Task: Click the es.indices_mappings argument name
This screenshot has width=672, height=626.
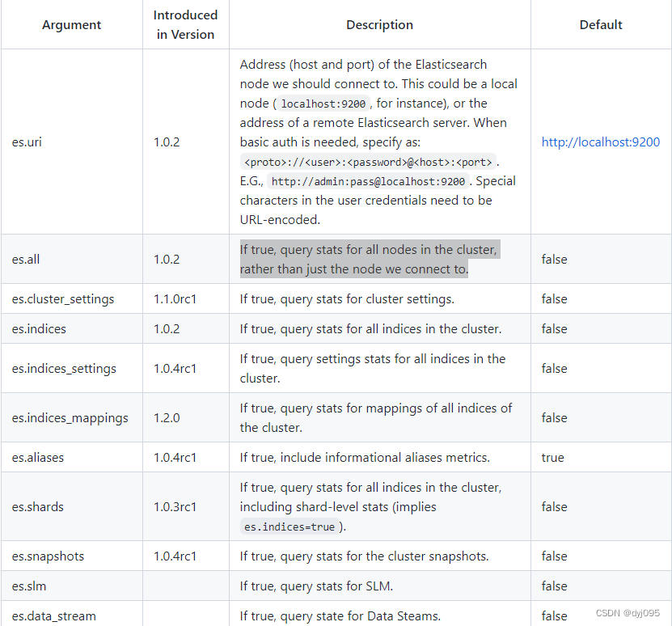Action: [70, 417]
